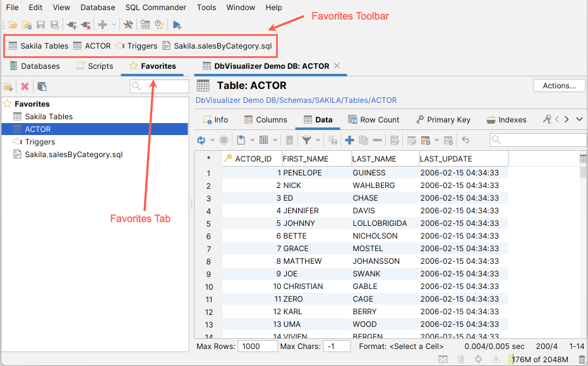
Task: Open the calculator icon in data toolbar
Action: coord(291,139)
